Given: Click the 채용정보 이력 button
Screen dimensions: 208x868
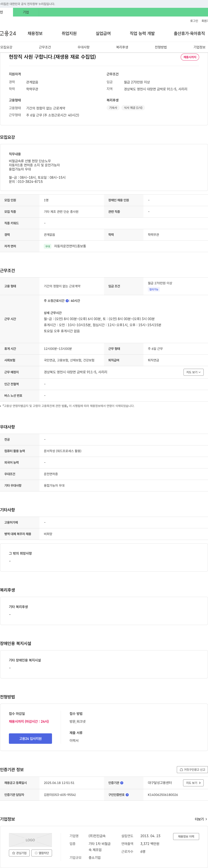Looking at the screenshot, I should click(x=186, y=836).
